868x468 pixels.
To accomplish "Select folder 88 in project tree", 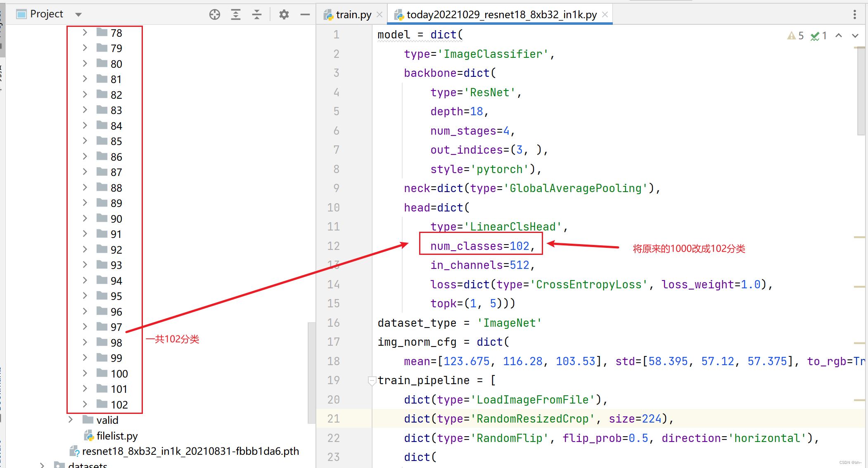I will tap(116, 188).
